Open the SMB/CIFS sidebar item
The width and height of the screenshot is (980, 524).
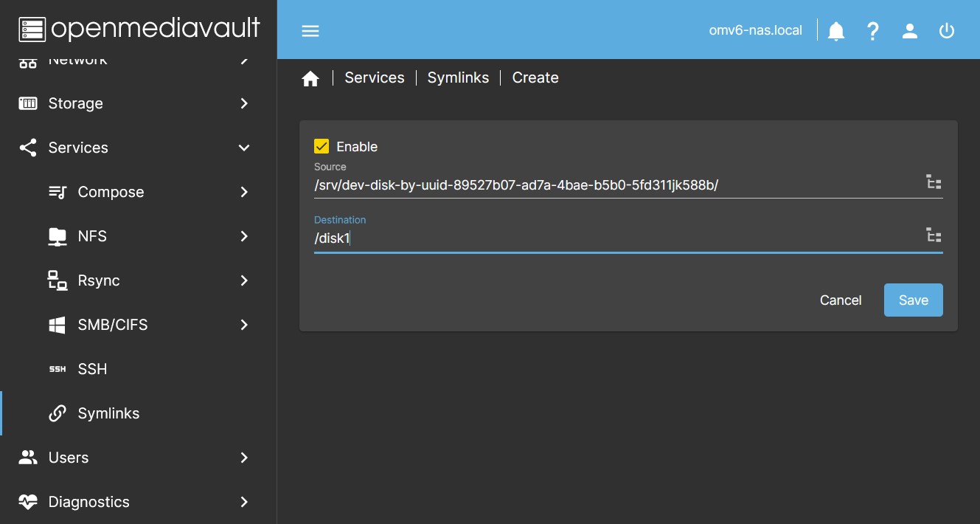pos(113,325)
